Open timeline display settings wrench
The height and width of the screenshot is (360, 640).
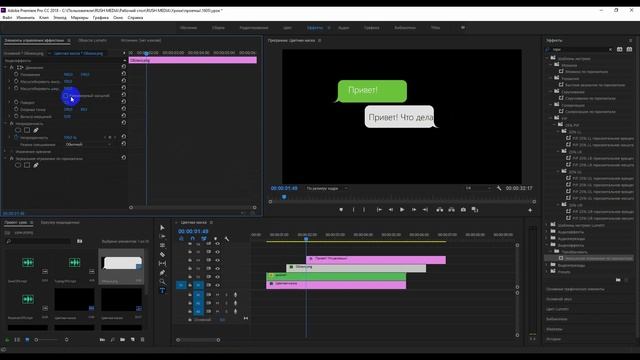[x=227, y=239]
